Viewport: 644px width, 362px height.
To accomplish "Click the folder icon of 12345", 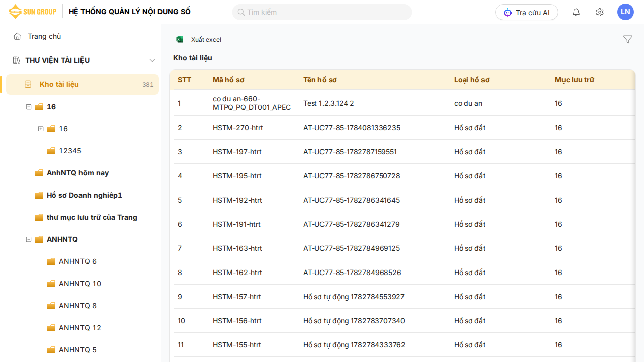I will pyautogui.click(x=51, y=151).
